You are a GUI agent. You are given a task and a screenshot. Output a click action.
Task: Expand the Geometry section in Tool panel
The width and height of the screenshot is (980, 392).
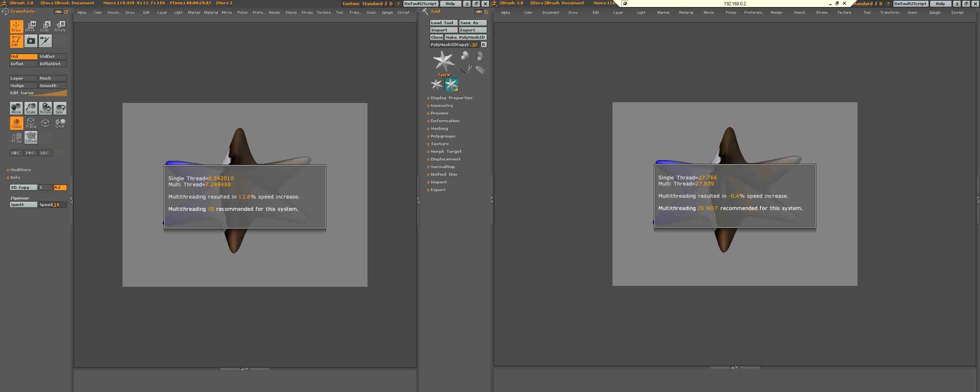[x=441, y=106]
